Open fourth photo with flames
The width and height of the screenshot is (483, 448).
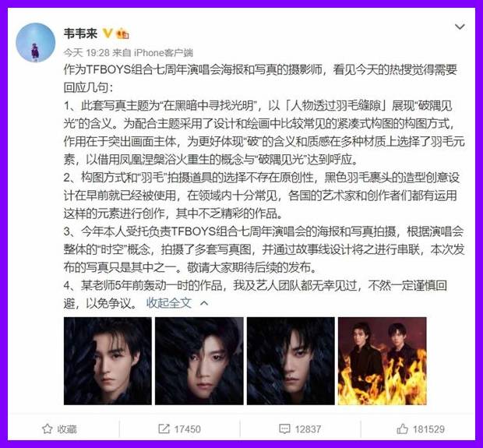(383, 361)
